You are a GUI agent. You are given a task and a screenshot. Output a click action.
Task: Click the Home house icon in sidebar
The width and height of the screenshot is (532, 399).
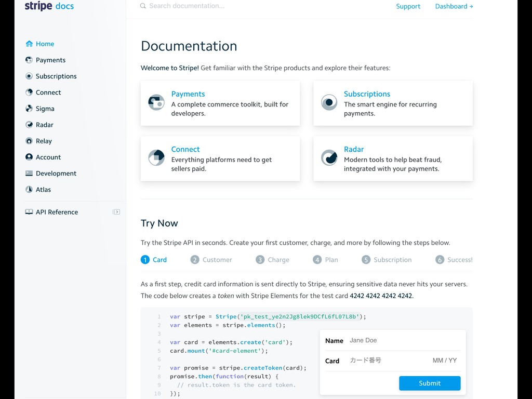(x=29, y=44)
